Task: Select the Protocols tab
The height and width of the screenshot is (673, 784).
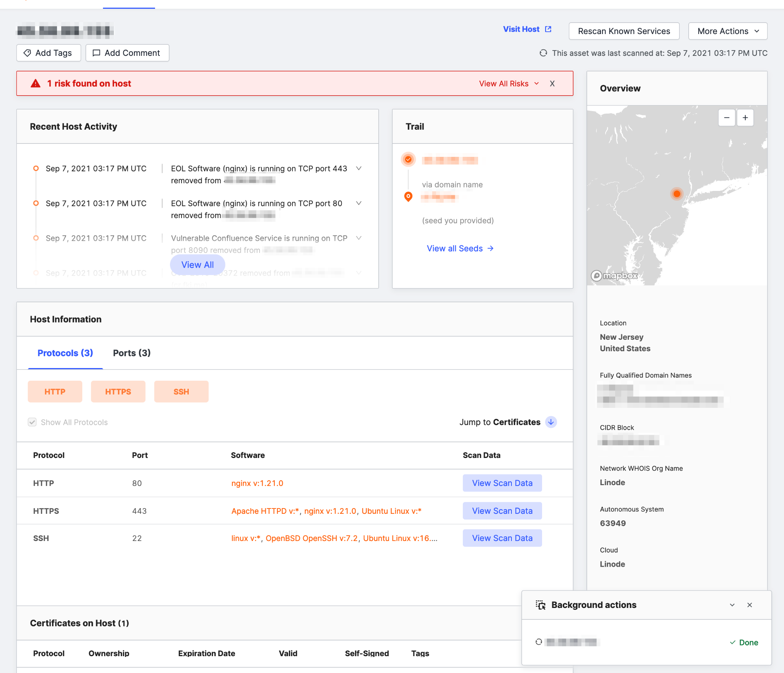Action: coord(65,353)
